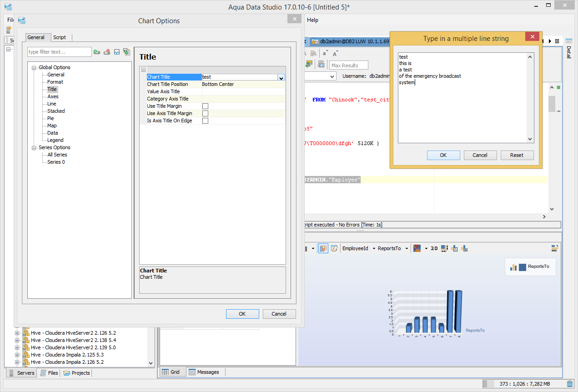Click the tab list icon in editor tab bar
Screen dimensions: 578x392
click(x=557, y=41)
